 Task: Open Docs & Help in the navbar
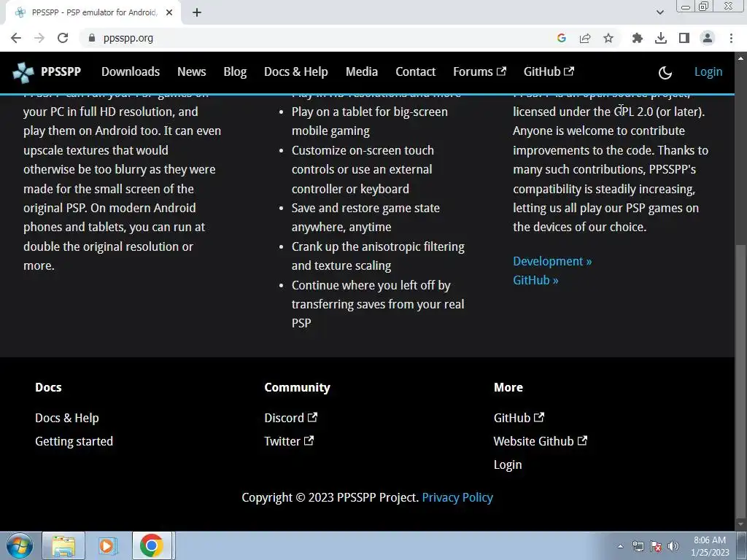296,72
